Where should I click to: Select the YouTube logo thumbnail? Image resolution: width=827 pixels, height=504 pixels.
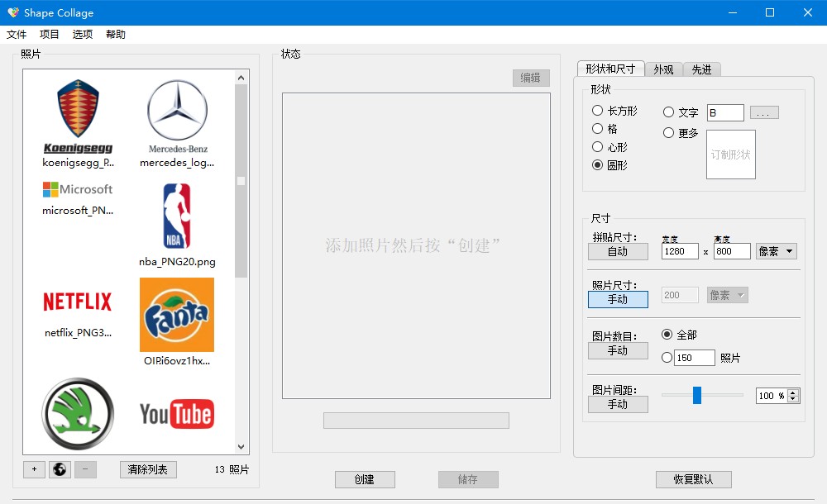click(177, 415)
